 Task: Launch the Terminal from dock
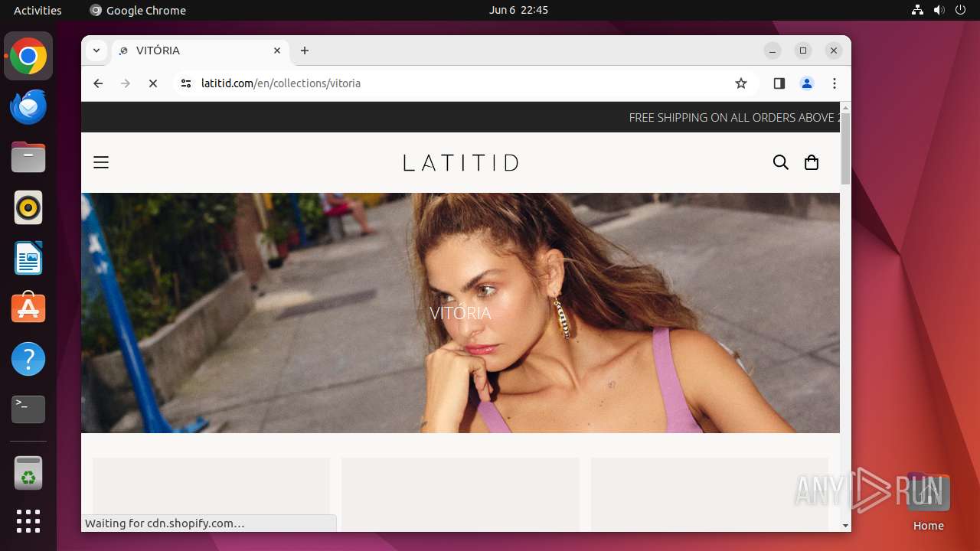tap(28, 409)
